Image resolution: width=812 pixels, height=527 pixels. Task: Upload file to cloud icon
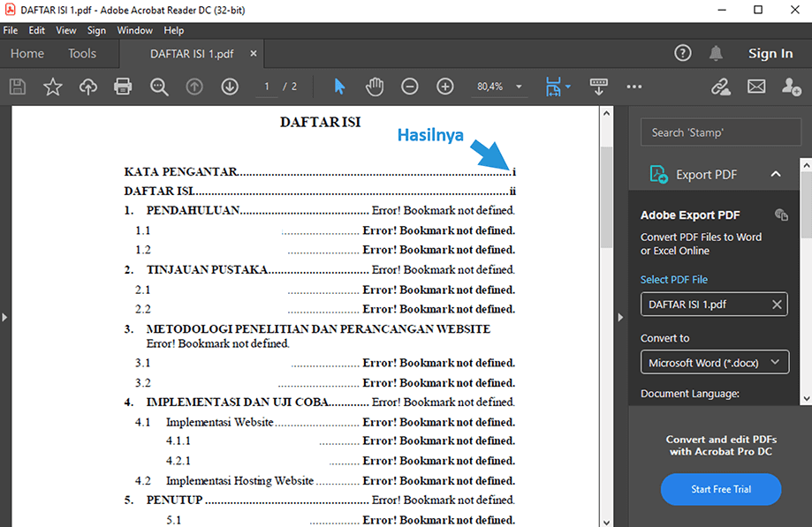pyautogui.click(x=88, y=87)
